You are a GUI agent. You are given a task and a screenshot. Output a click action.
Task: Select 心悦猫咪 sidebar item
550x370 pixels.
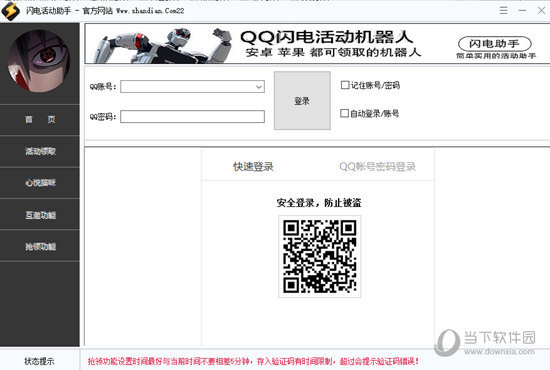point(40,183)
